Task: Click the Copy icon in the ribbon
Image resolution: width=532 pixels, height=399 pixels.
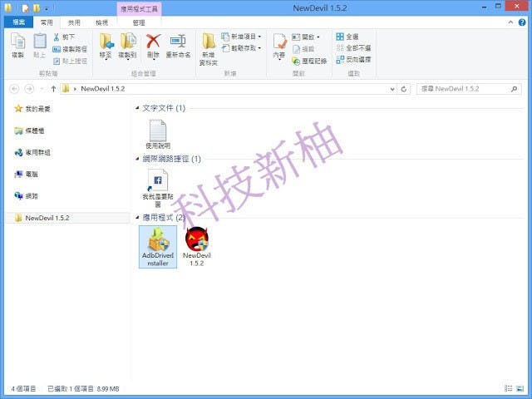Action: (17, 42)
